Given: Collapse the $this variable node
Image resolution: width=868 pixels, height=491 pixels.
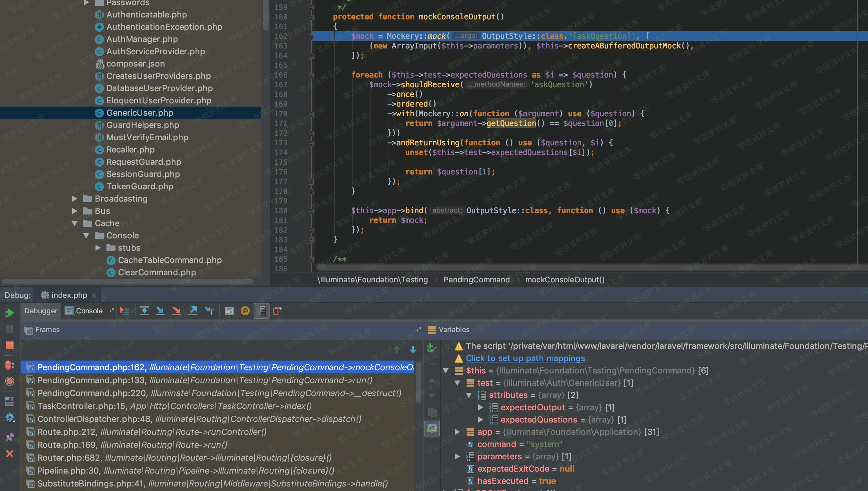Looking at the screenshot, I should [x=446, y=371].
